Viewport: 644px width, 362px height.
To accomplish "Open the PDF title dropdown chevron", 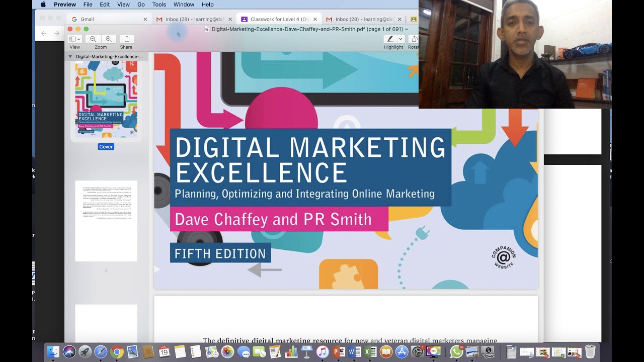I will (407, 29).
